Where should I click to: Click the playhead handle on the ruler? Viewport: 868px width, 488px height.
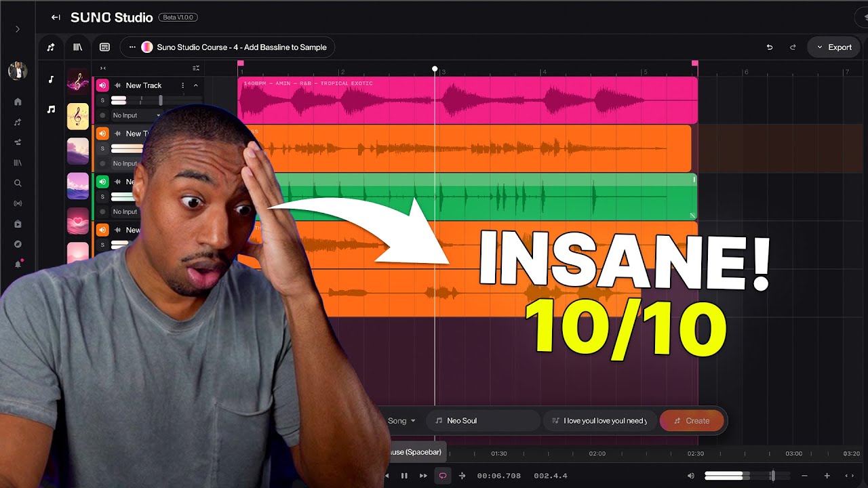pyautogui.click(x=435, y=69)
